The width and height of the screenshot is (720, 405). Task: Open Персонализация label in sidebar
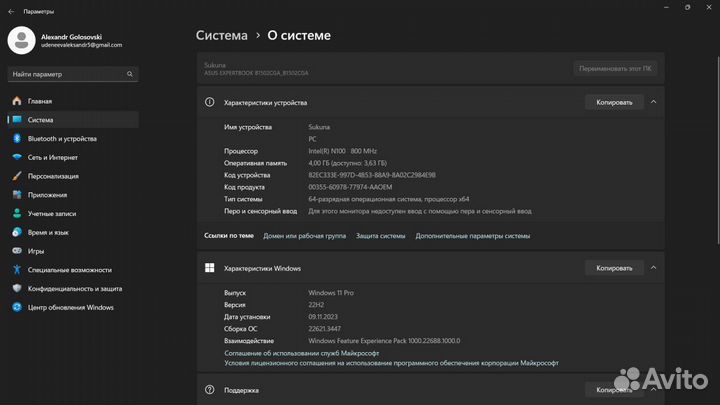(53, 176)
